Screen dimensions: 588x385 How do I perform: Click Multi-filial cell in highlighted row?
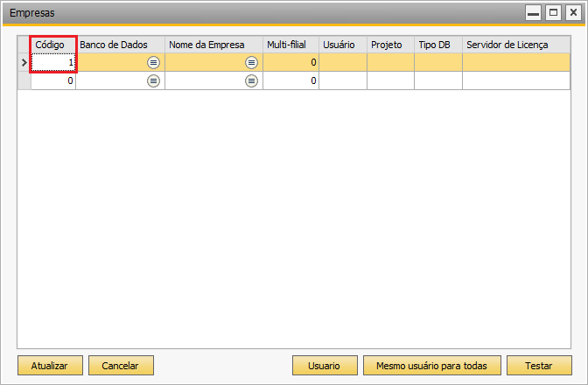pyautogui.click(x=291, y=63)
